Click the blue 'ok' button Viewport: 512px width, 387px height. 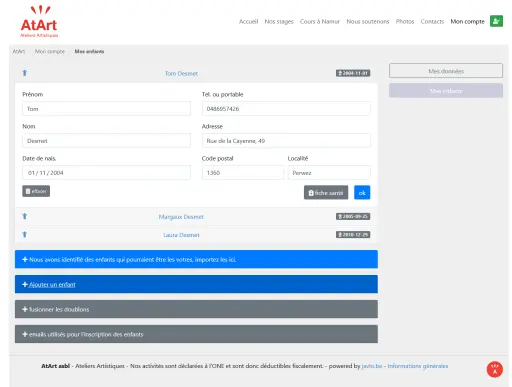pyautogui.click(x=362, y=192)
